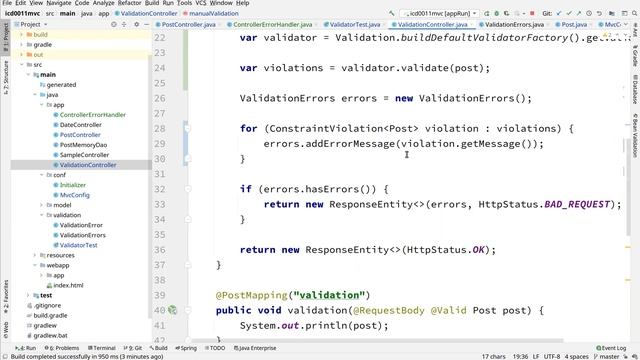Screen dimensions: 640x360
Task: Click the editor vertical scrollbar
Action: 628,186
